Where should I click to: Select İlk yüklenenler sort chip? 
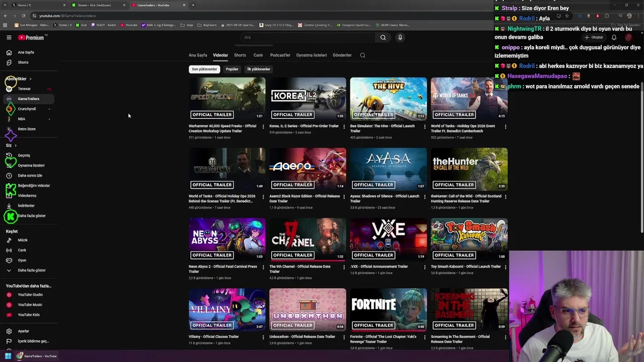pyautogui.click(x=259, y=69)
